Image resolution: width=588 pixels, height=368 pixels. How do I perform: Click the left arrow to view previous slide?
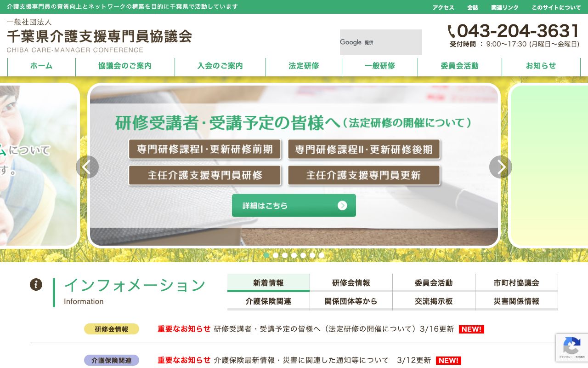87,167
